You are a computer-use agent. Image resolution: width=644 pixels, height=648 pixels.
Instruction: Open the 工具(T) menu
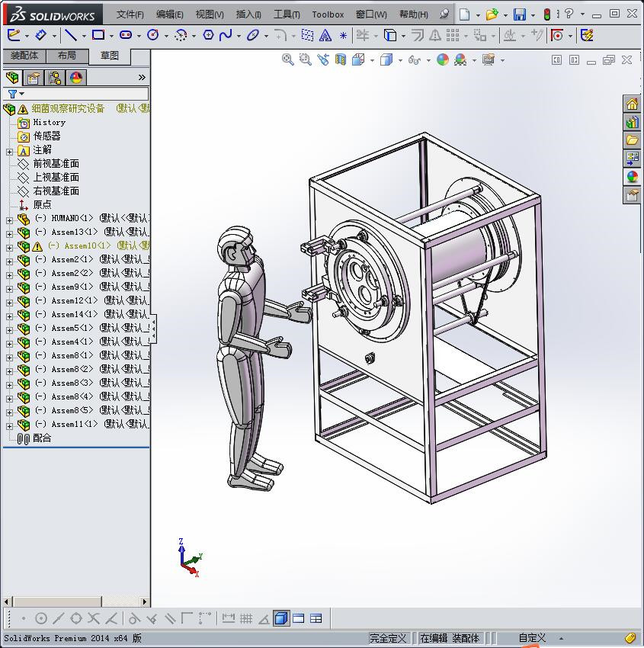click(x=287, y=14)
